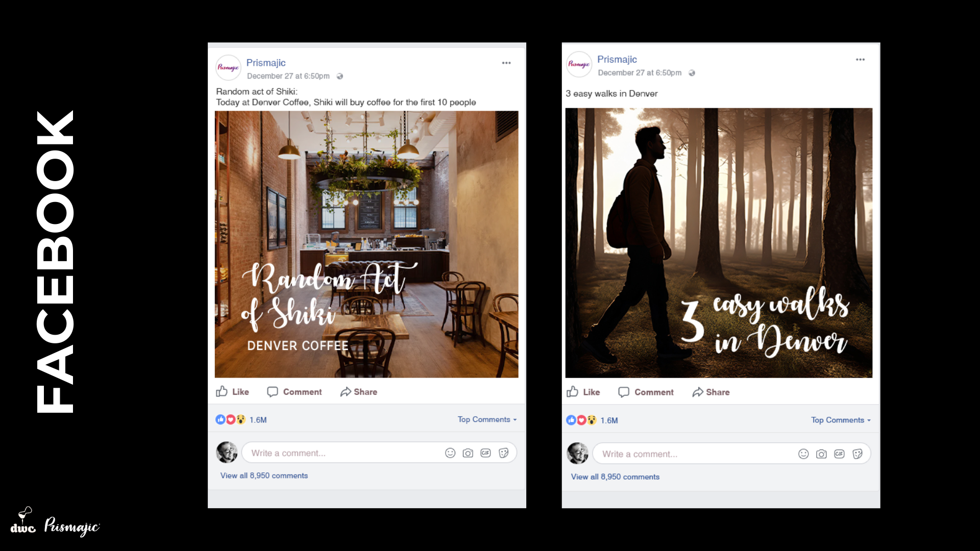The image size is (980, 551).
Task: Click the public globe icon on the coffee post
Action: (339, 76)
